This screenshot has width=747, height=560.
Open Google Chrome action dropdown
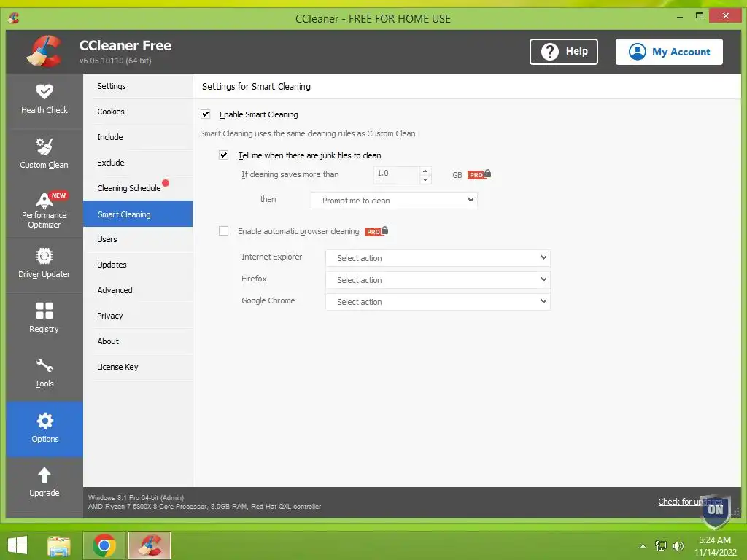coord(438,301)
